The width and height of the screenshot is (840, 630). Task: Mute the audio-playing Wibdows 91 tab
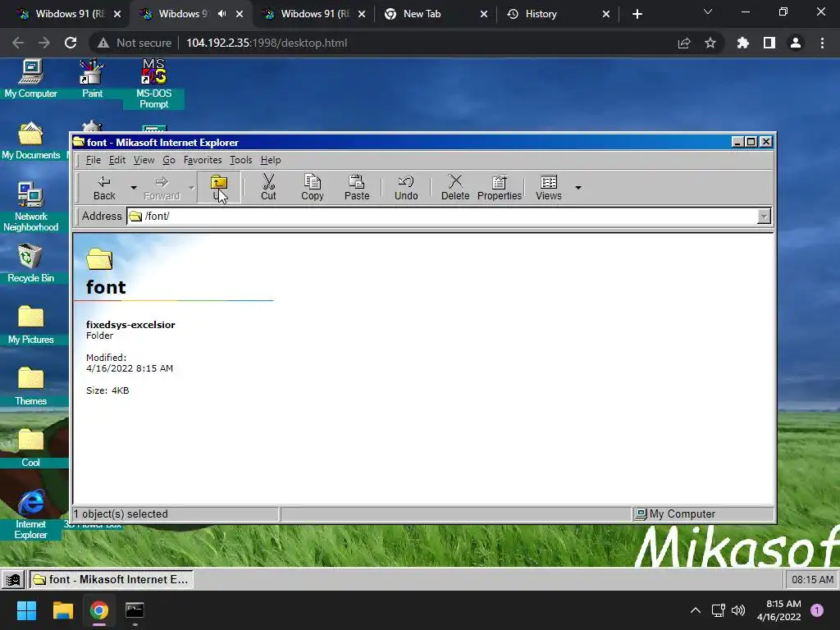(221, 14)
